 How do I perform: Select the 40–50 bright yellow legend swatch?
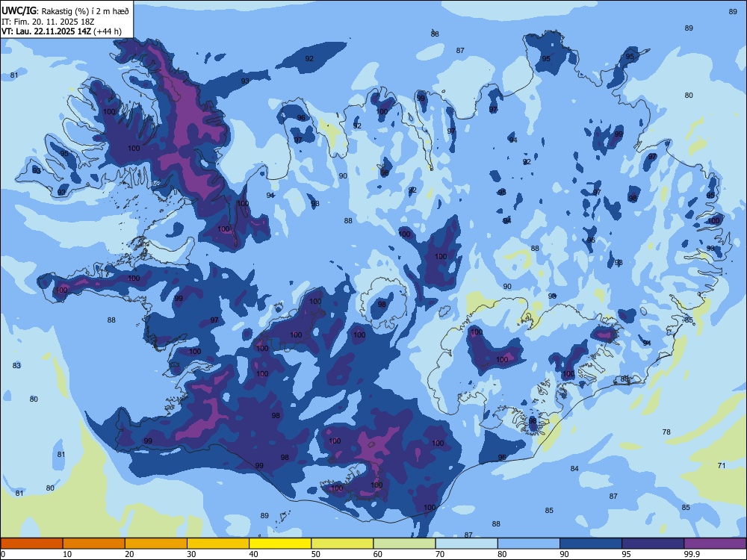[x=280, y=544]
